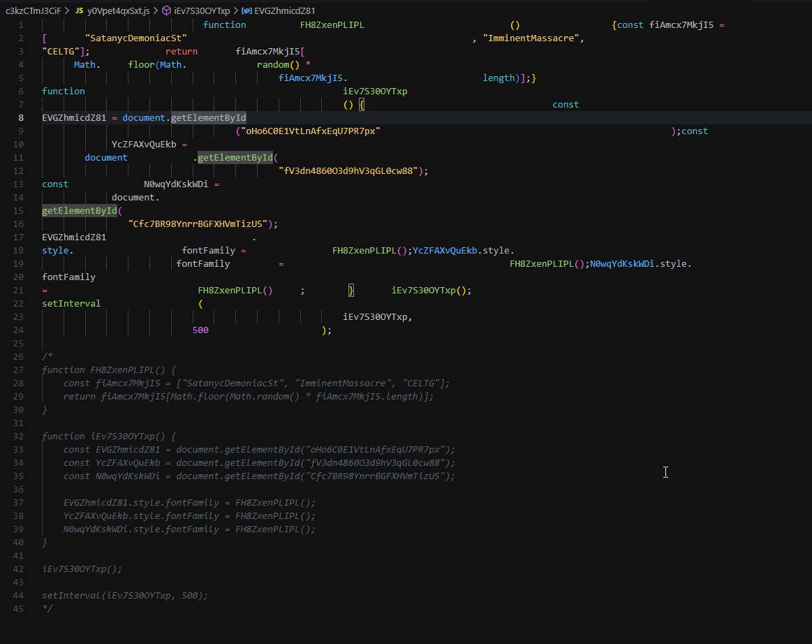Click line number 8 in the gutter

point(21,117)
